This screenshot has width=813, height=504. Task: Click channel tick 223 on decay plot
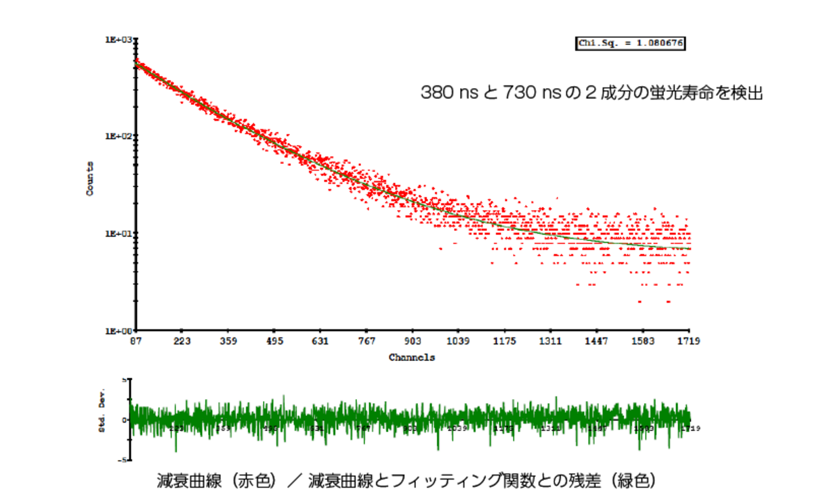tap(182, 341)
